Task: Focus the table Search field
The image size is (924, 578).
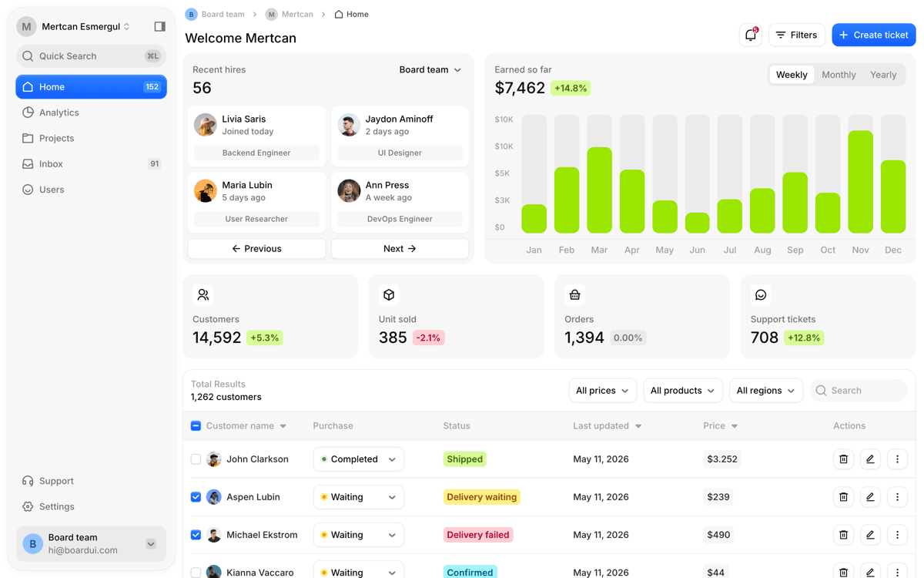Action: pyautogui.click(x=859, y=391)
